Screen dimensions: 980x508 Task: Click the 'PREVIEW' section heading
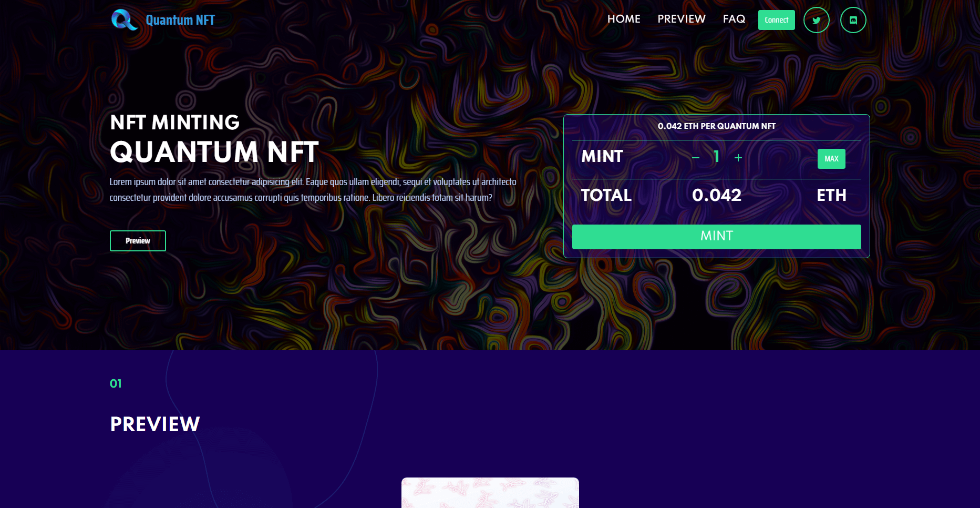[x=155, y=424]
